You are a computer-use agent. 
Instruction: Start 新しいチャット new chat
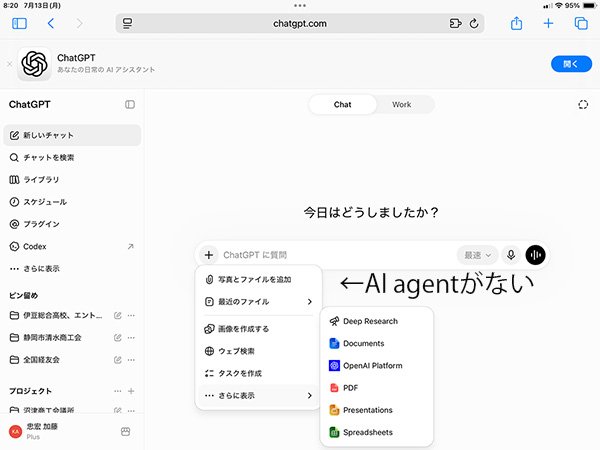tap(72, 135)
